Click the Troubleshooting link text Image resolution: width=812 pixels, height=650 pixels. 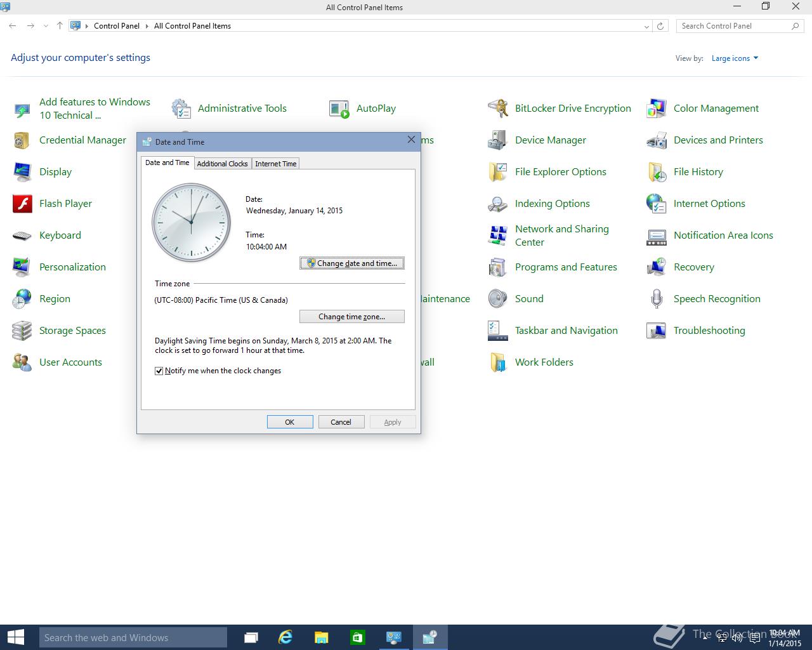709,331
